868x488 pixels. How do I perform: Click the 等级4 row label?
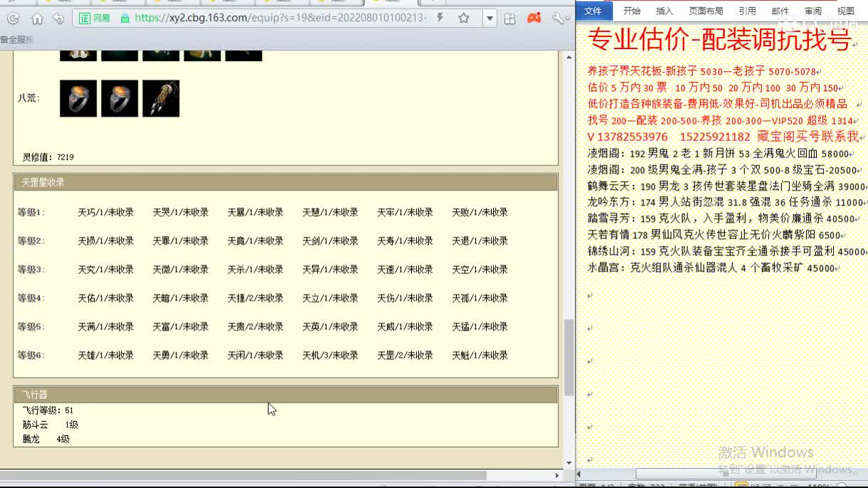[31, 298]
